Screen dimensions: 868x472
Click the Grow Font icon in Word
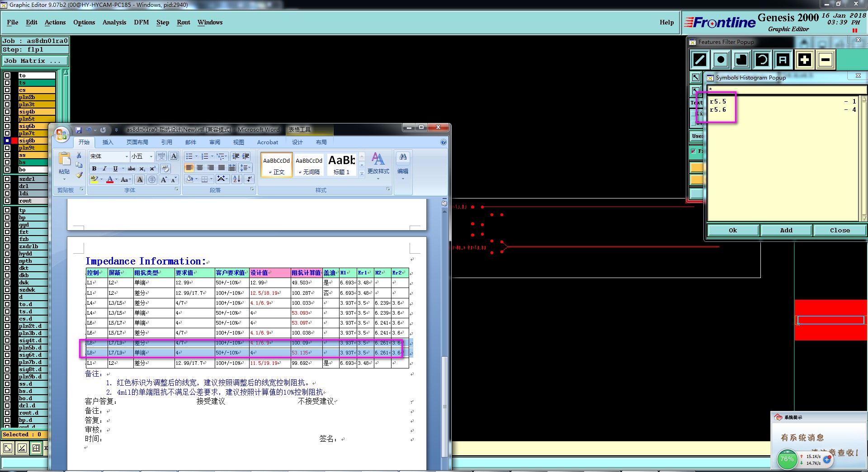pos(164,180)
